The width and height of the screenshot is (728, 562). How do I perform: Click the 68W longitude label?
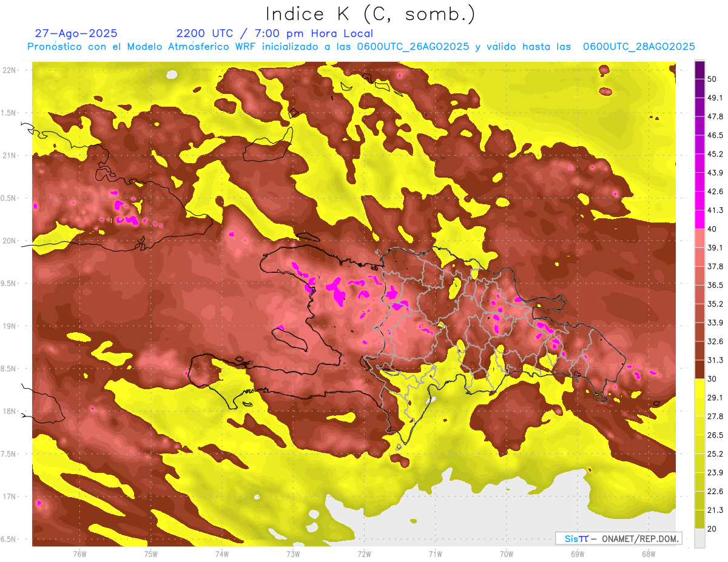649,554
